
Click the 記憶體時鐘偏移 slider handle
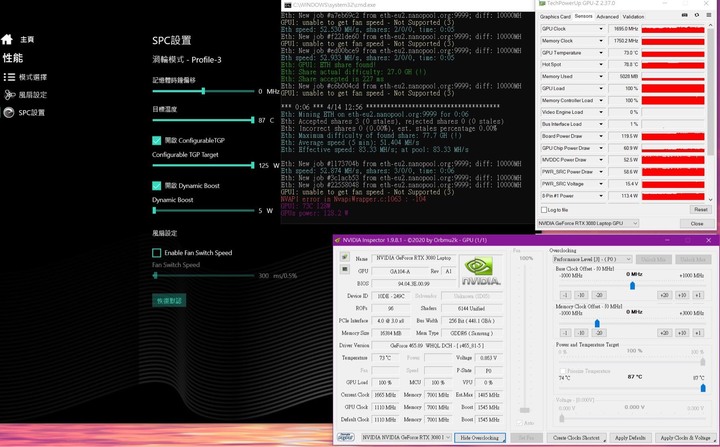(x=203, y=91)
